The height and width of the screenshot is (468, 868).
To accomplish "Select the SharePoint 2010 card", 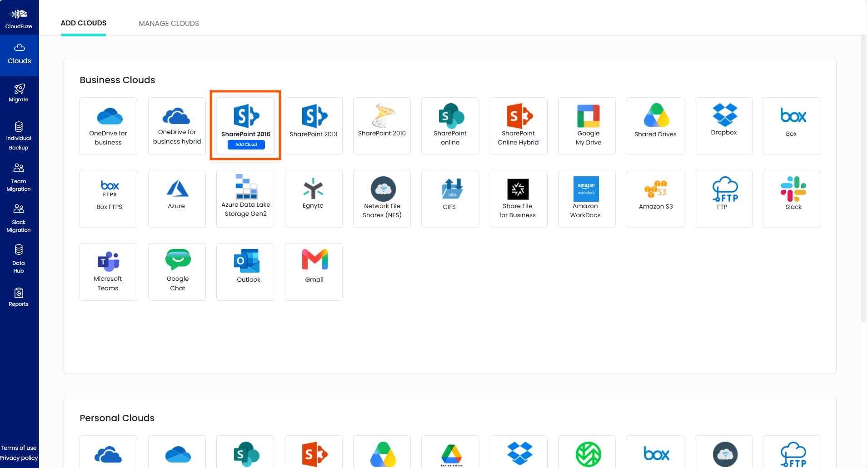I will point(382,126).
